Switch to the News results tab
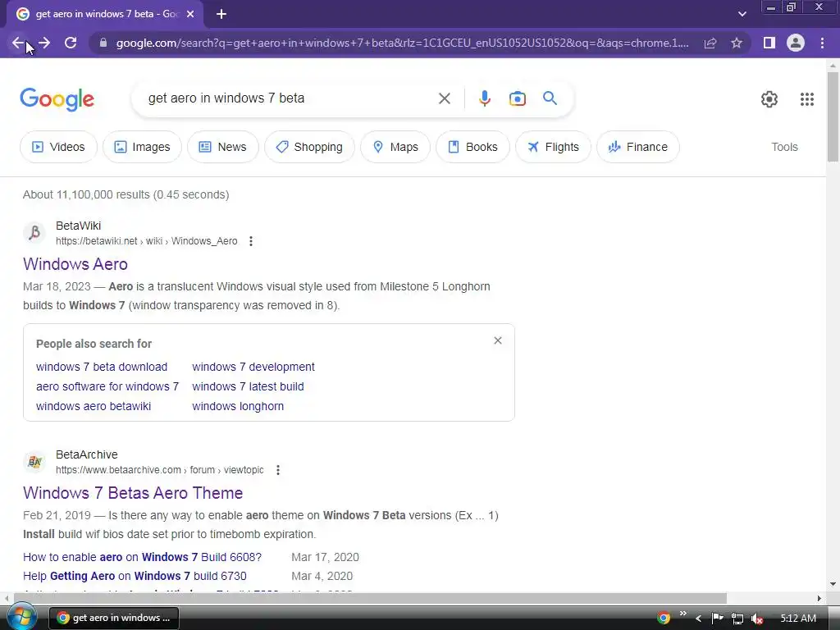The width and height of the screenshot is (840, 630). [223, 147]
